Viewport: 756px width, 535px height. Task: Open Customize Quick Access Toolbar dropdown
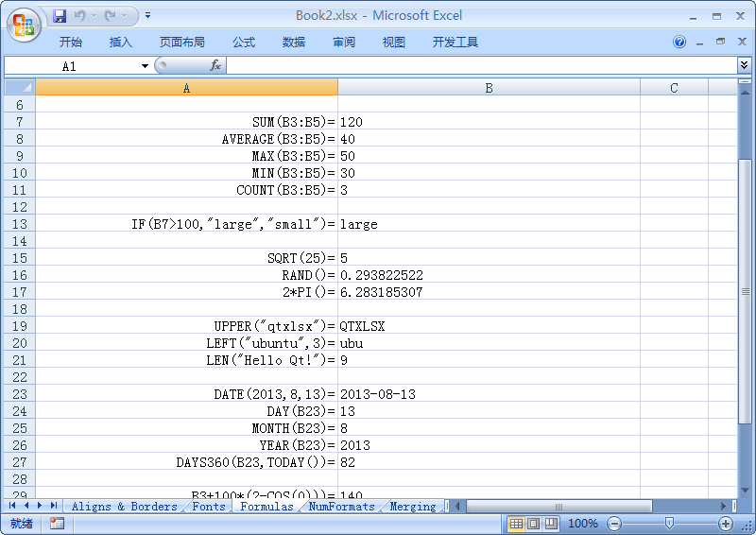148,16
